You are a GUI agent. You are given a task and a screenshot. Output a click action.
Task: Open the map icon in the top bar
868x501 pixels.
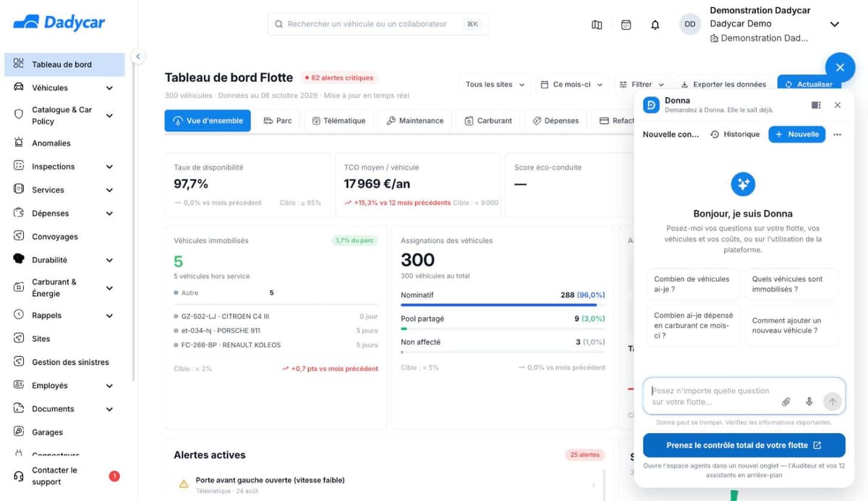(597, 25)
